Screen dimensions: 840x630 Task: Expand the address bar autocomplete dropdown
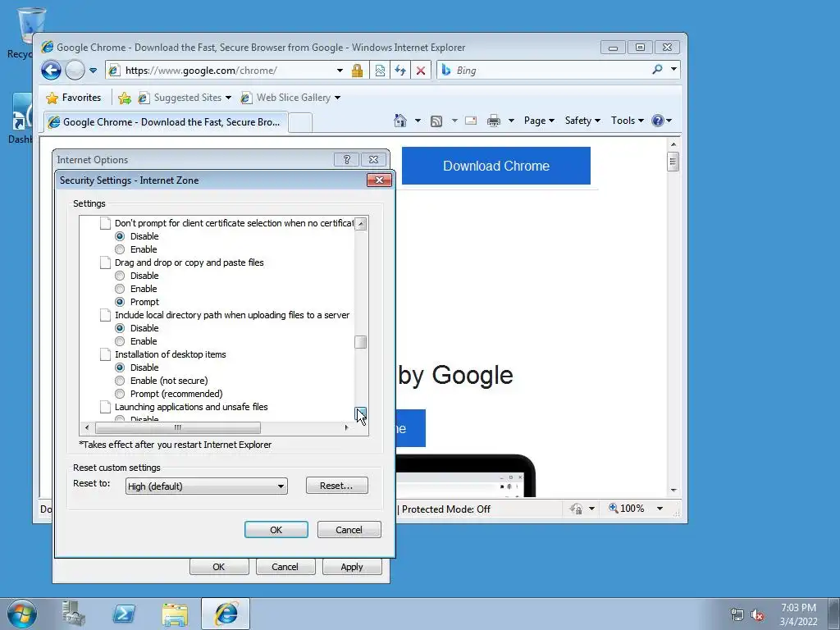point(340,71)
